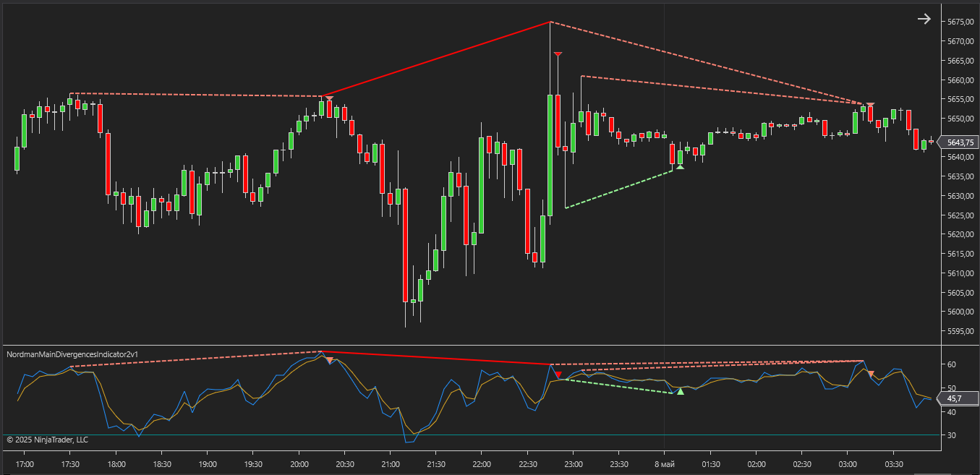Click salmon triangle at the 03:15 price high

pyautogui.click(x=870, y=106)
